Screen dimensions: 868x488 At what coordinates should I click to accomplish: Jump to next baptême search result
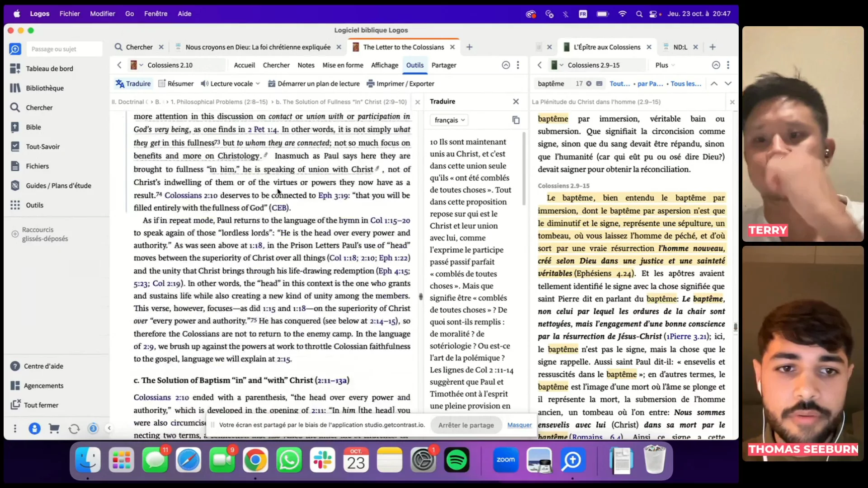728,84
